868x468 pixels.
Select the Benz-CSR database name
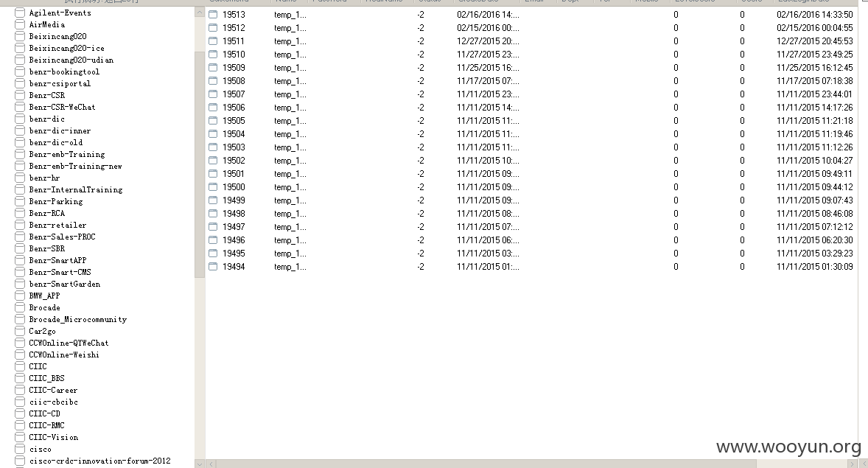(x=46, y=95)
